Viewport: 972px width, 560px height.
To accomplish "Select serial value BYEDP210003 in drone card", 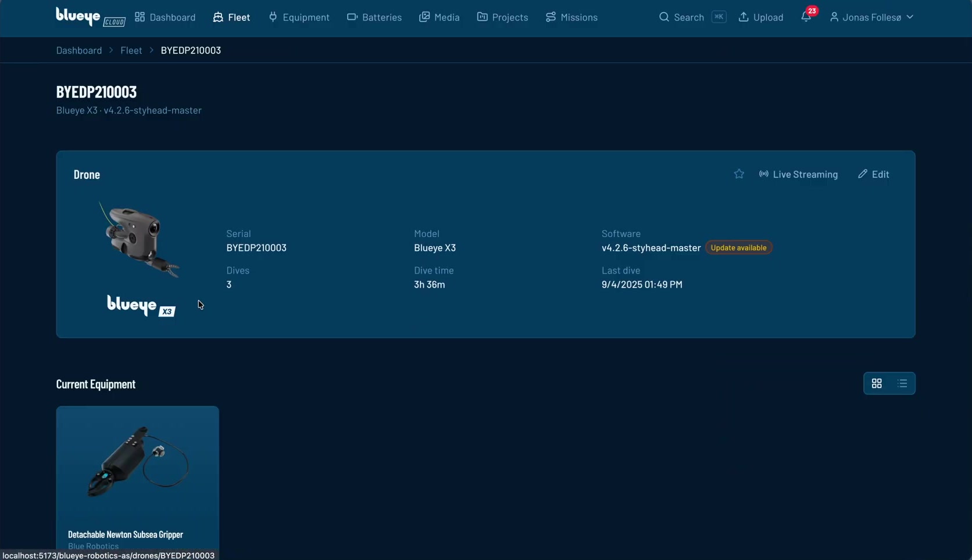I will tap(256, 247).
